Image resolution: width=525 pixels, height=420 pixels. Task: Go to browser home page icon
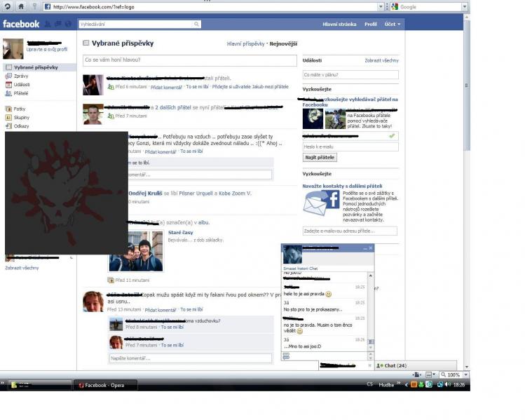tap(21, 6)
